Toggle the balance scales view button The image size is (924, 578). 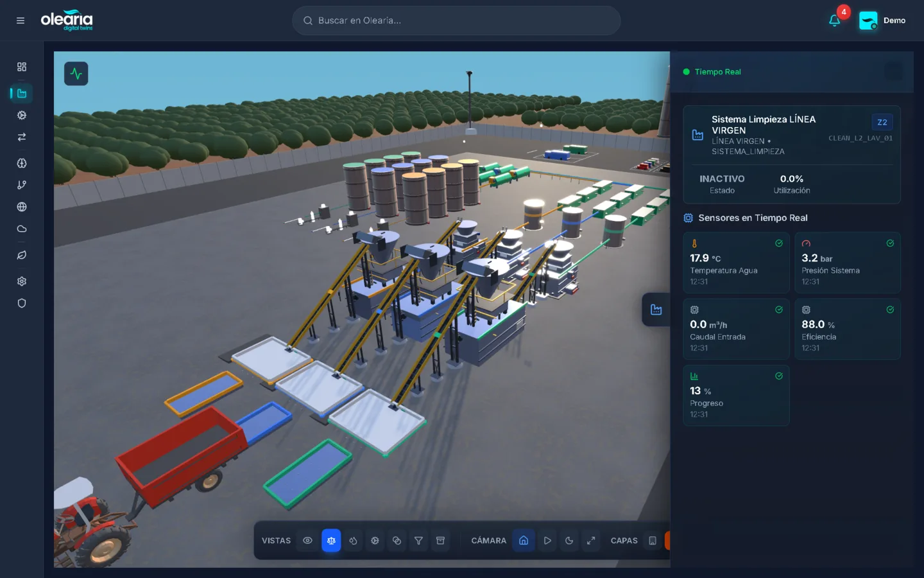tap(331, 541)
